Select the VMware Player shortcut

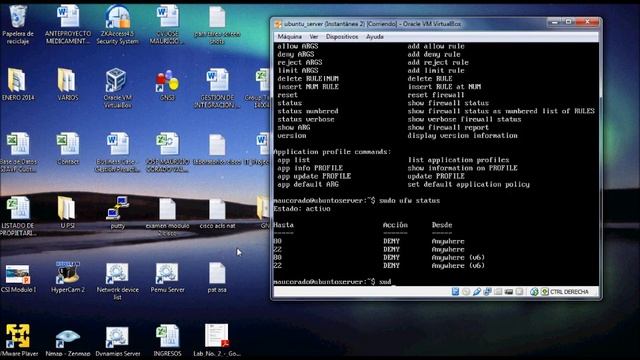tap(18, 340)
